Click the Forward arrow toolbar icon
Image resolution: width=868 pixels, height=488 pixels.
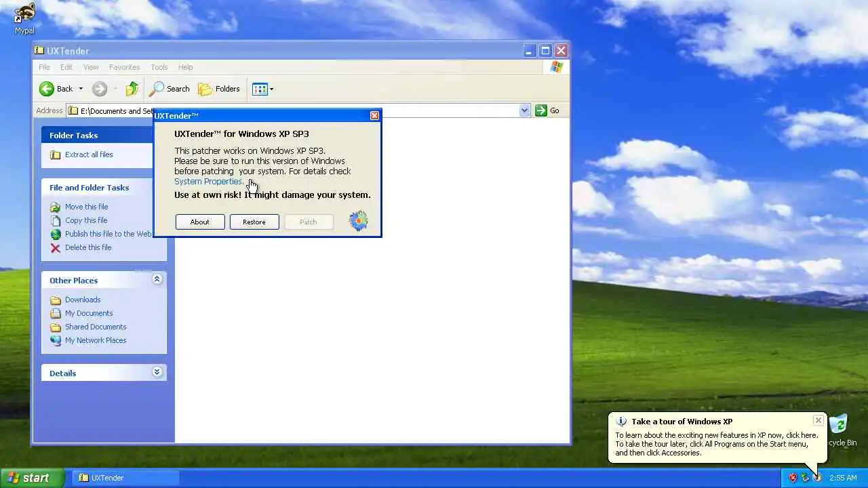click(100, 89)
